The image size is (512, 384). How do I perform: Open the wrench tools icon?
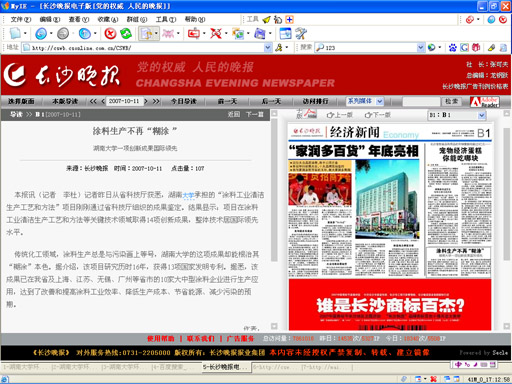point(301,33)
